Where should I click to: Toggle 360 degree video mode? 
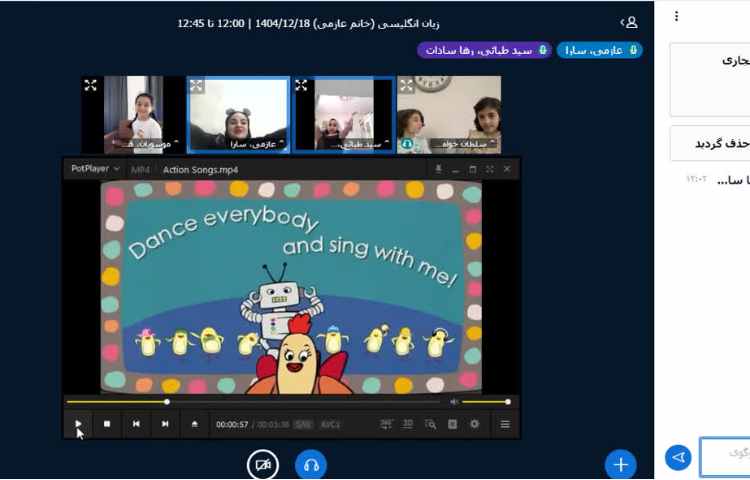386,424
